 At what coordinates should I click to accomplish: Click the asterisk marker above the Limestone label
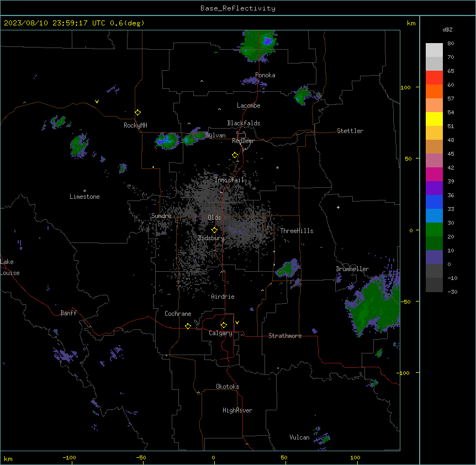(x=84, y=191)
